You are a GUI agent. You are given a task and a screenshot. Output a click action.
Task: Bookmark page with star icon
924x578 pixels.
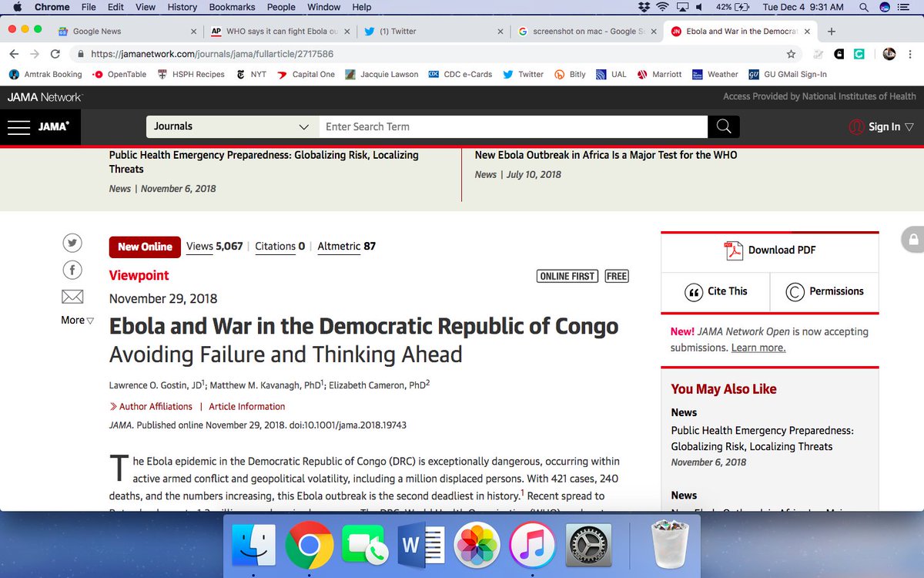click(791, 54)
